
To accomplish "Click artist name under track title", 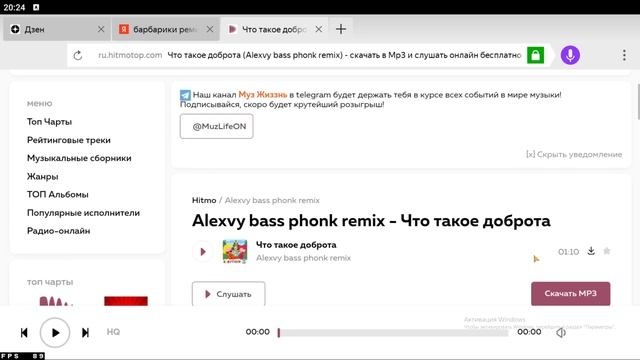I will tap(303, 258).
